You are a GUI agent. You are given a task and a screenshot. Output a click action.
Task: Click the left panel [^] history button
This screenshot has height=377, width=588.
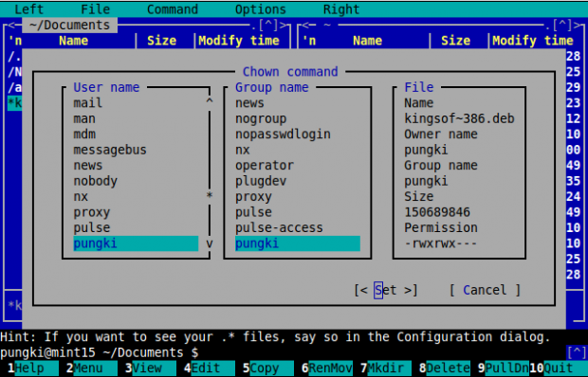click(x=268, y=26)
